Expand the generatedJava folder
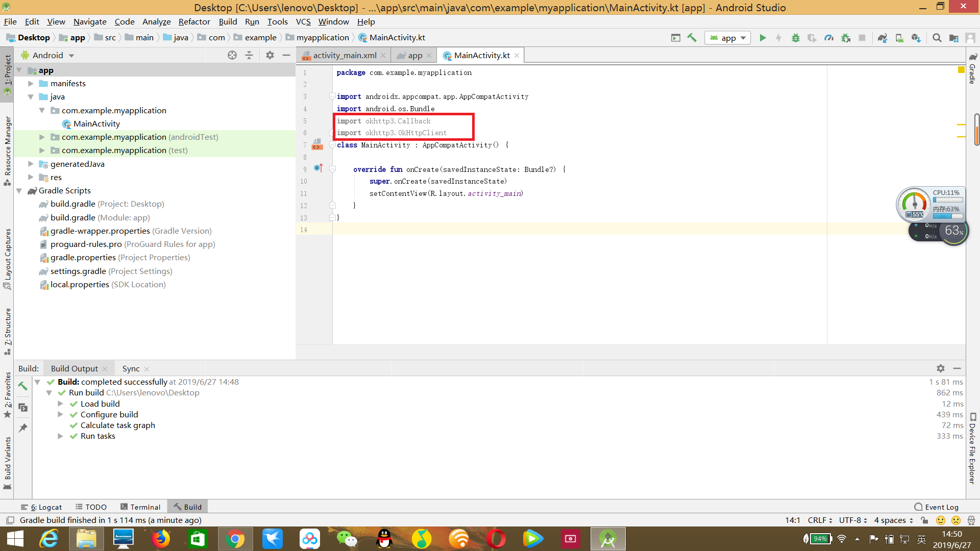The height and width of the screenshot is (551, 980). click(31, 164)
